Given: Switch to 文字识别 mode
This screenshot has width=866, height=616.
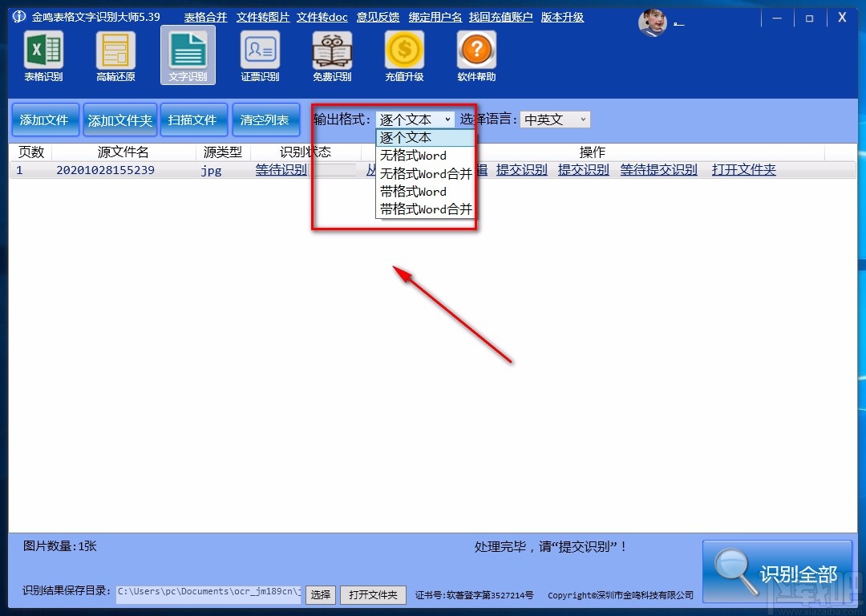Looking at the screenshot, I should click(186, 56).
